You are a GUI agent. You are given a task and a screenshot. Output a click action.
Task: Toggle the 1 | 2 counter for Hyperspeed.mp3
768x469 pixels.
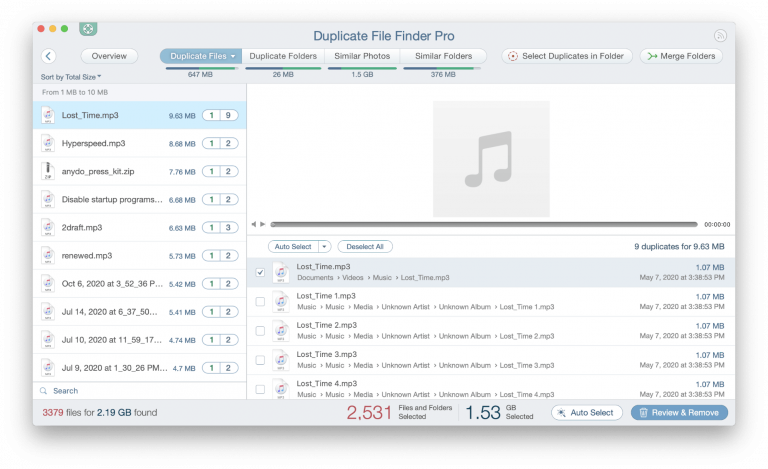(x=220, y=143)
